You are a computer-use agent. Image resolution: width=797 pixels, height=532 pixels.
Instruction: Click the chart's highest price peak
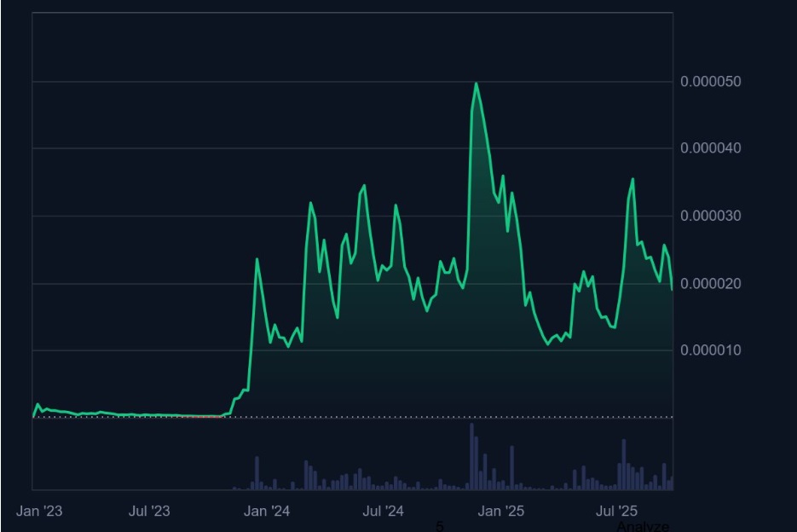(476, 82)
